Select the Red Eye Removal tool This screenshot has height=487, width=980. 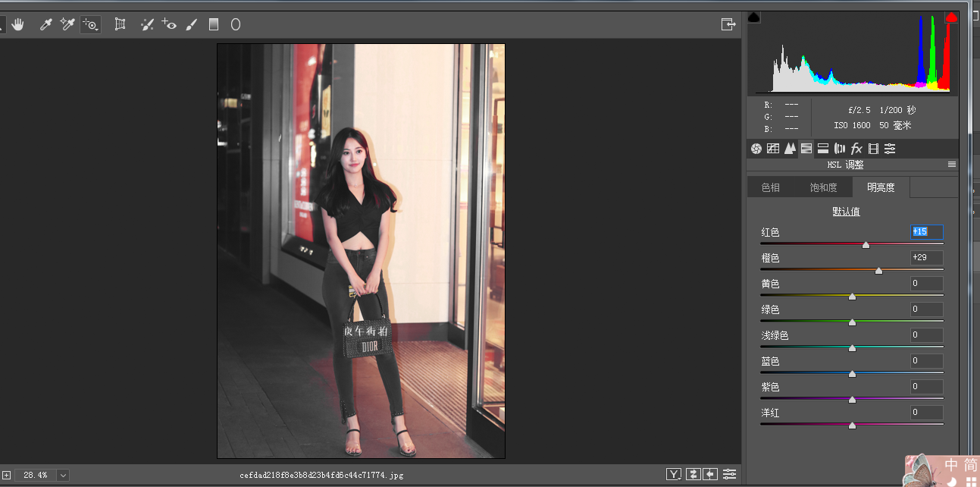click(x=169, y=24)
